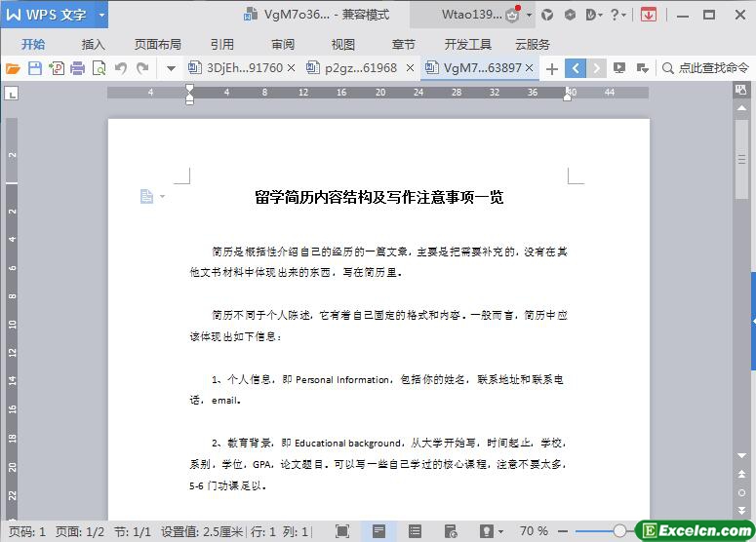The height and width of the screenshot is (542, 756).
Task: Expand the account dropdown arrow
Action: coord(529,16)
